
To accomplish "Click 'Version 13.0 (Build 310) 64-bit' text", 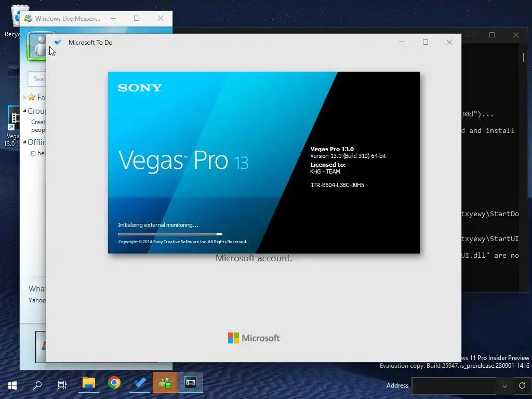I will pos(348,156).
